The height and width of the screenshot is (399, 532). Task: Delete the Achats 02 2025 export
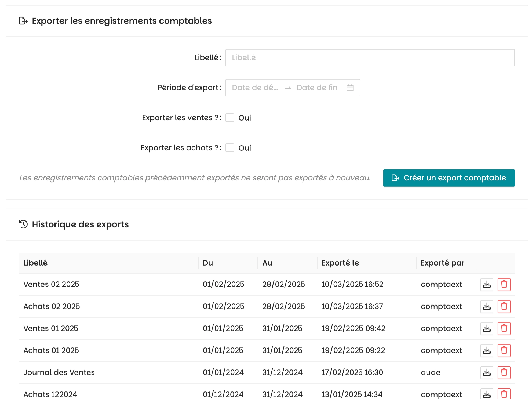[504, 306]
